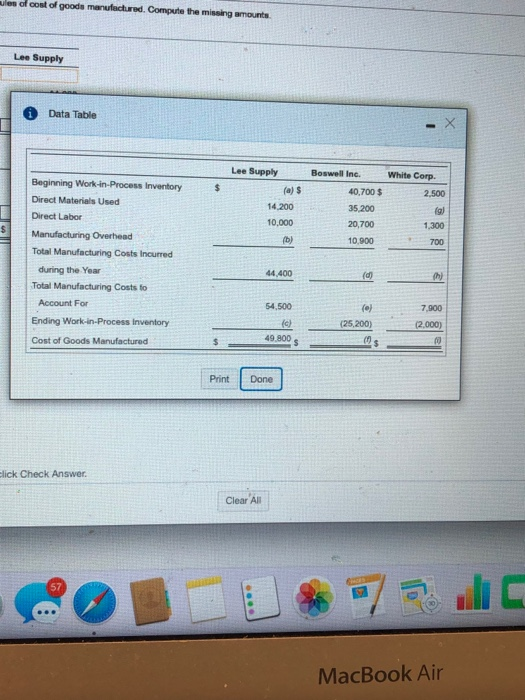
Task: Close the Data Table dialog with X
Action: pos(450,123)
